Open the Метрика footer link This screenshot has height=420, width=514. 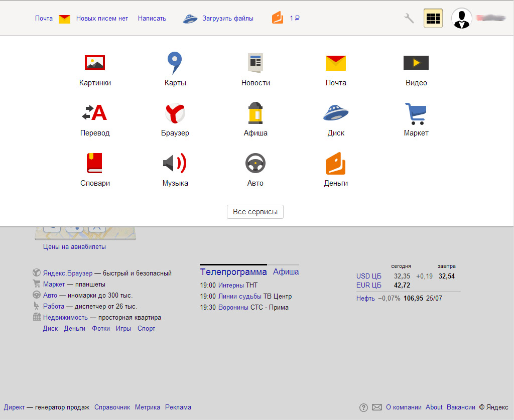point(148,407)
